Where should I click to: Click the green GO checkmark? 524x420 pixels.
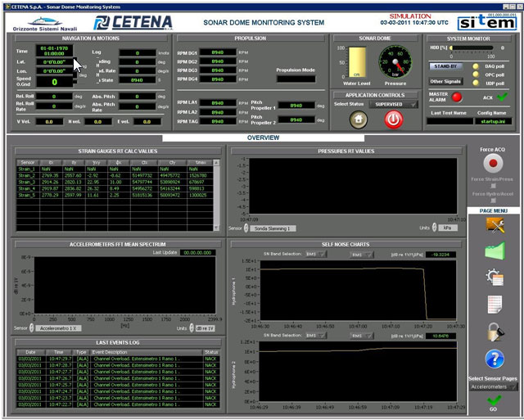(x=494, y=400)
